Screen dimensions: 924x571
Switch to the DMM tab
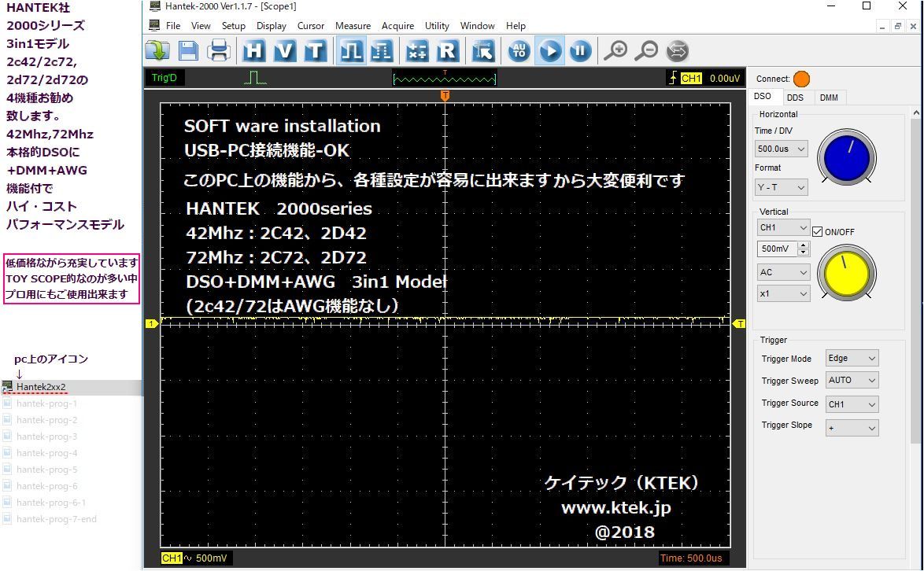click(x=829, y=98)
